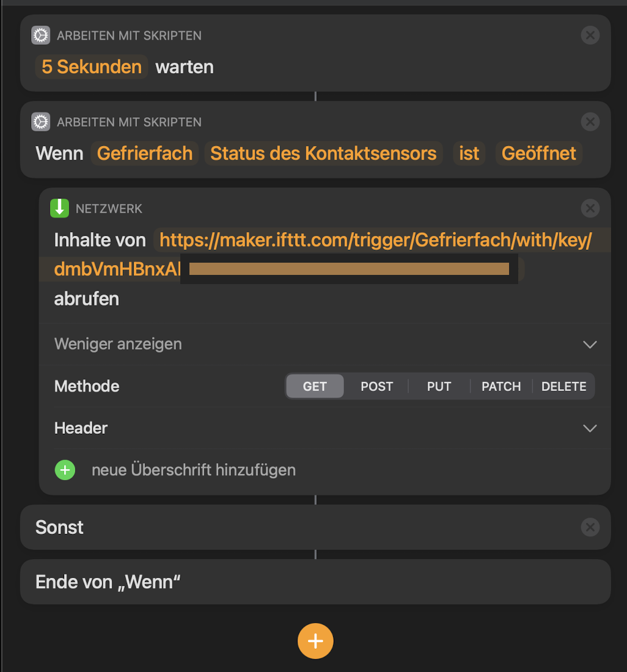
Task: Delete the Netzwerk URL action
Action: point(590,209)
